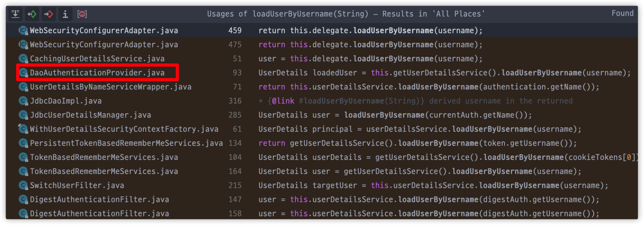644x225 pixels.
Task: Click class icon beside WithUserDetailsSecurityContextFactory.java
Action: 23,129
